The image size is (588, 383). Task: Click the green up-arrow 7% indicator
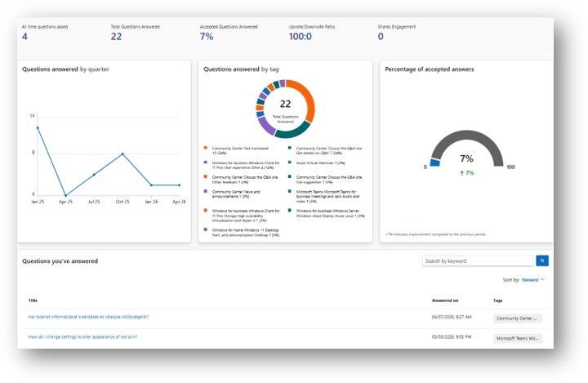coord(467,173)
